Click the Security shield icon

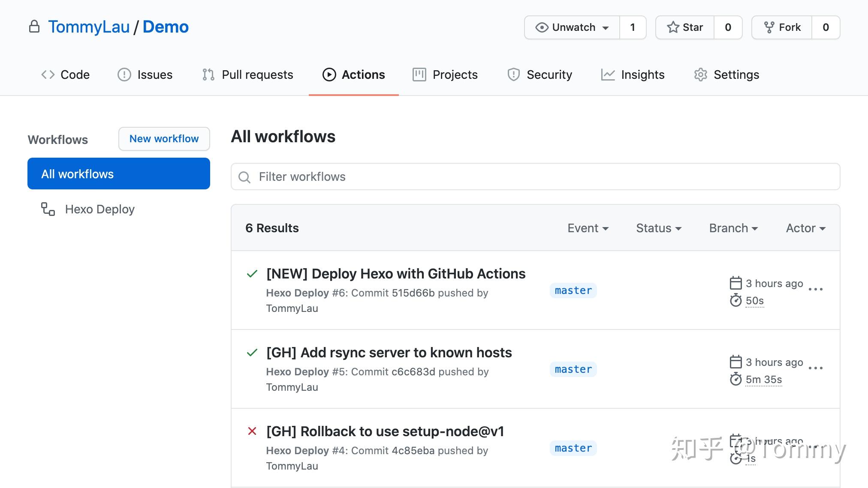coord(513,74)
